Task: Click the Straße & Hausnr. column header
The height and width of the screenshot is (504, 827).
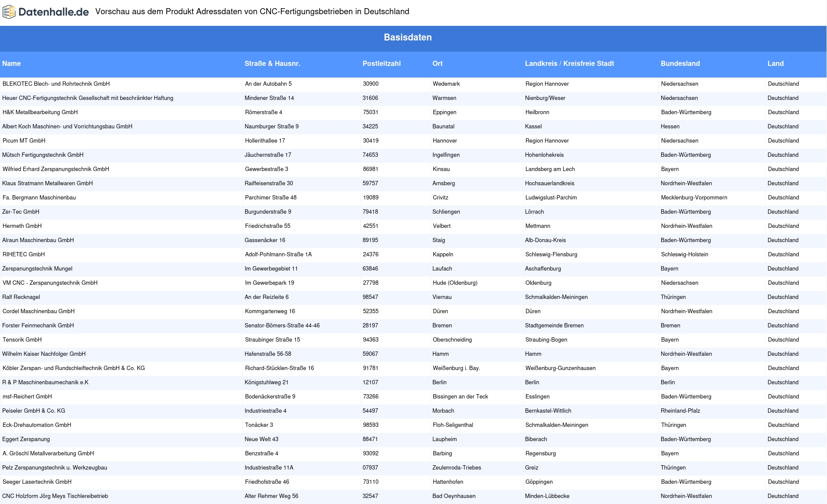Action: click(272, 63)
